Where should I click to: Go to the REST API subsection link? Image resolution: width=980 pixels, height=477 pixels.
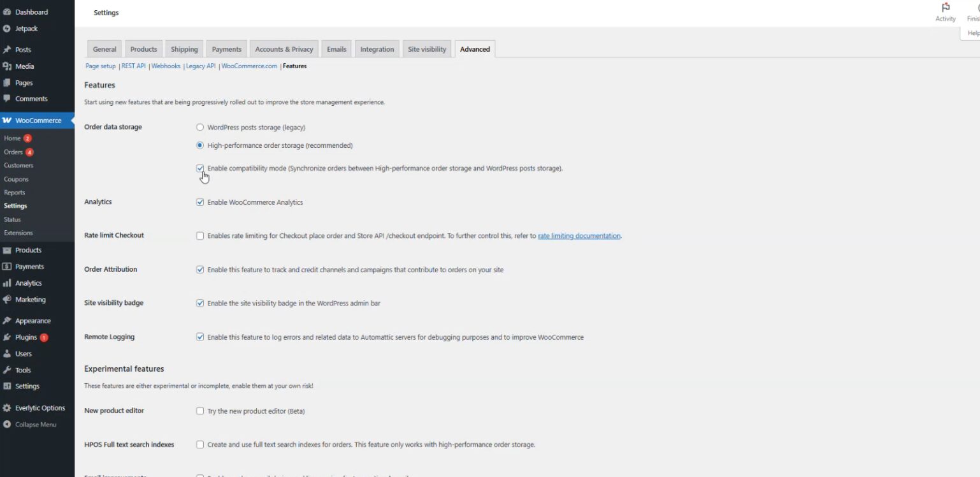coord(134,66)
